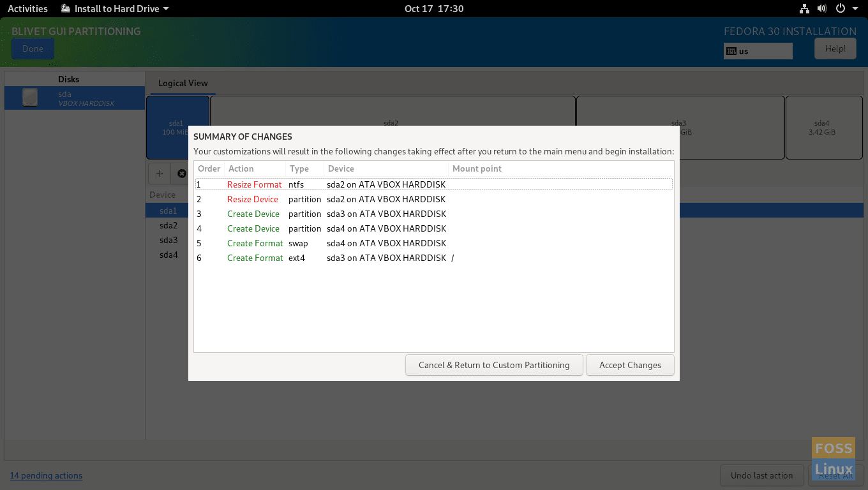868x490 pixels.
Task: Open the 14 pending actions link
Action: coord(46,475)
